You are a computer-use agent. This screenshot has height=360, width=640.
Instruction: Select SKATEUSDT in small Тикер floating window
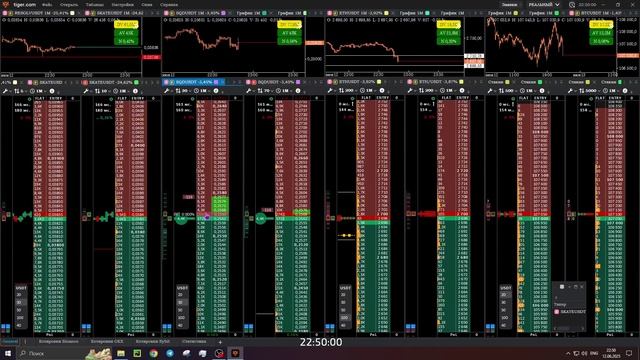point(570,311)
